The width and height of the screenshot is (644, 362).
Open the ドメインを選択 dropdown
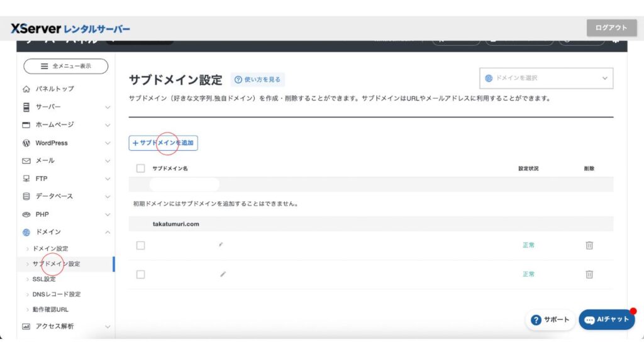pos(546,79)
